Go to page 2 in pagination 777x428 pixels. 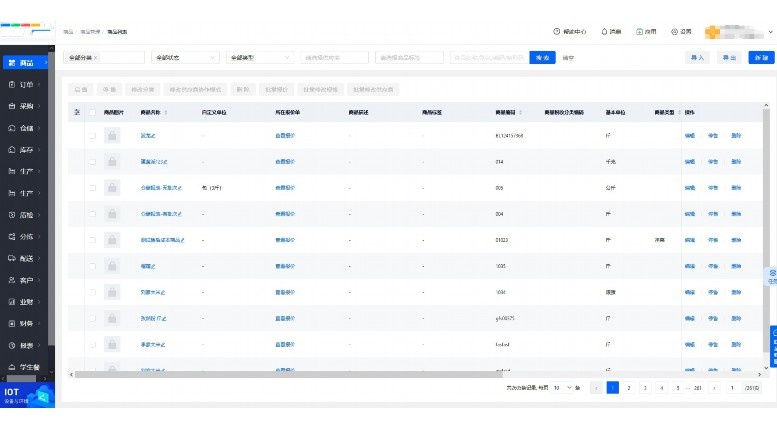coord(629,388)
